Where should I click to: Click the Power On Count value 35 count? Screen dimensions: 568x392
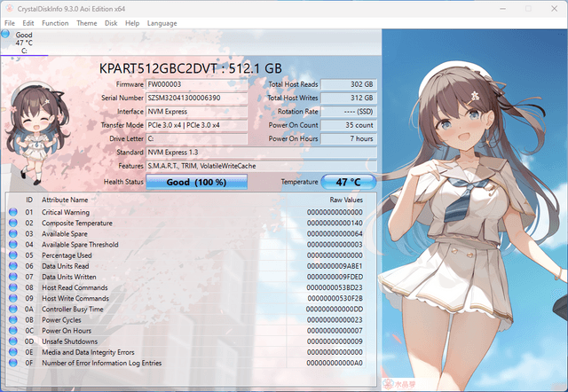coord(349,125)
